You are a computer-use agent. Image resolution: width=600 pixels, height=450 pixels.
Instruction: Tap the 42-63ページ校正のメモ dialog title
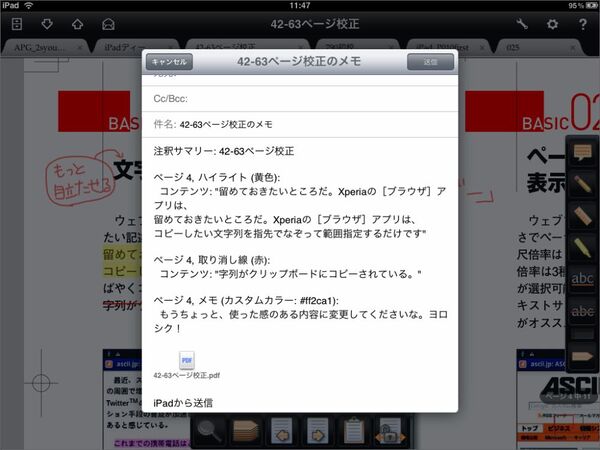coord(299,61)
